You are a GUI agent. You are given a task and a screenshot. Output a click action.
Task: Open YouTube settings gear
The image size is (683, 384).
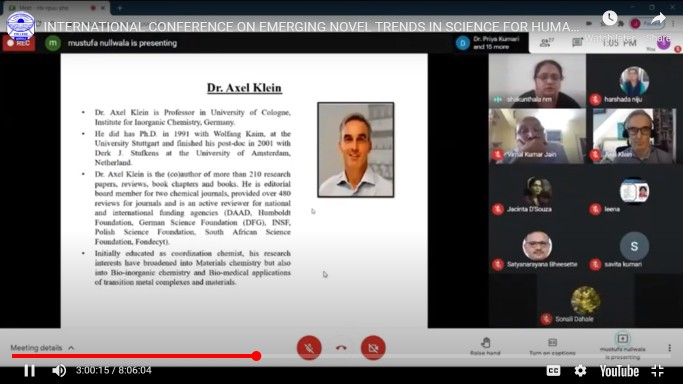[580, 371]
